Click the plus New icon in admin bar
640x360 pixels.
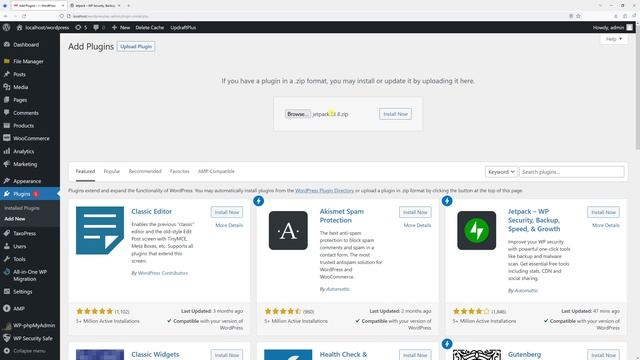(114, 27)
